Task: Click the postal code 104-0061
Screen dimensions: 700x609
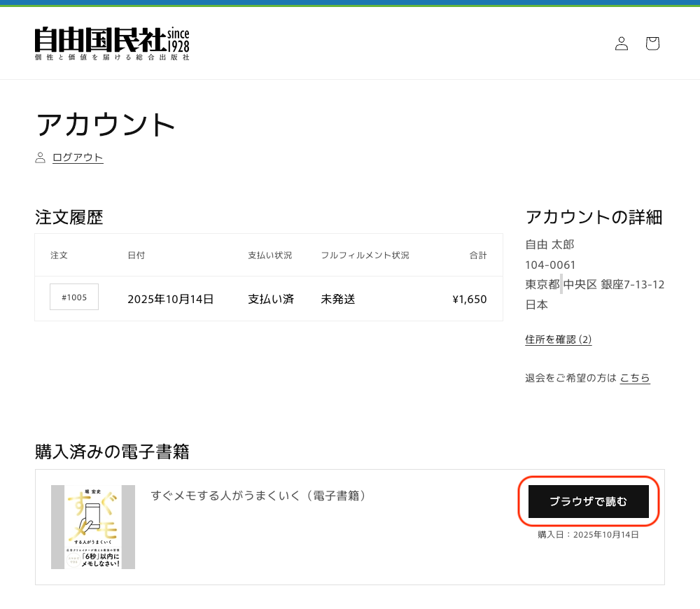Action: coord(550,265)
